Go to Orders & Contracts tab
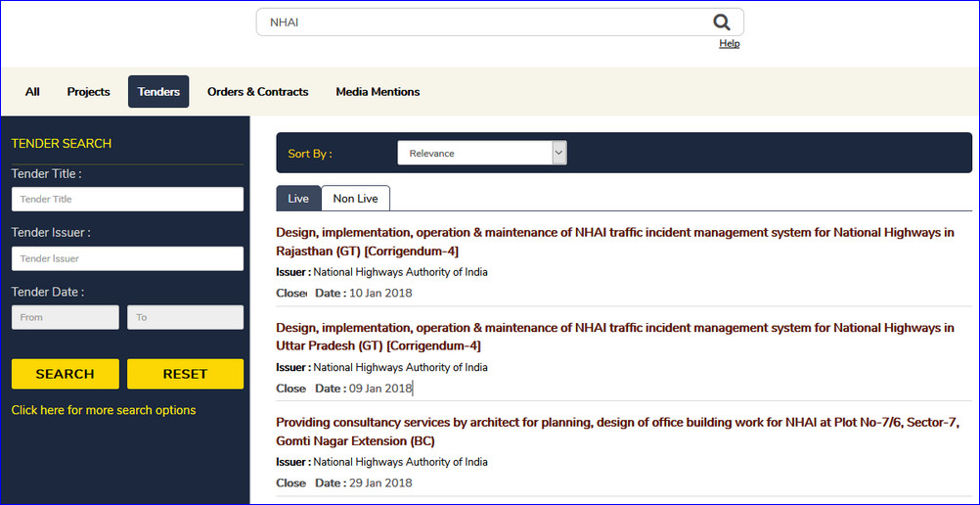This screenshot has height=505, width=980. pos(257,92)
